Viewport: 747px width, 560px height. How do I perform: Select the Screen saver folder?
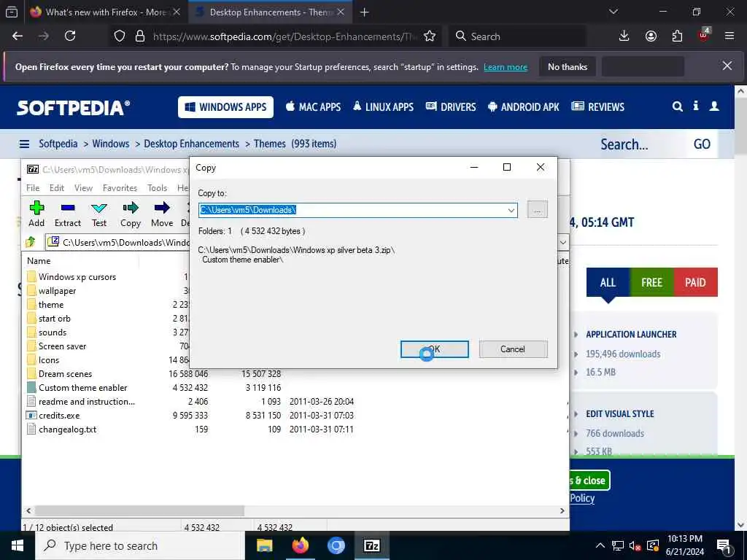pos(57,346)
